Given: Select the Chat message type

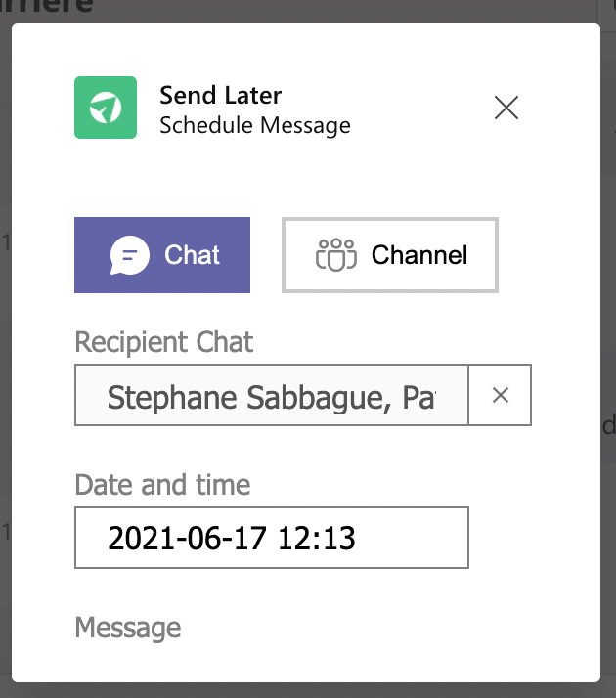Looking at the screenshot, I should point(162,255).
